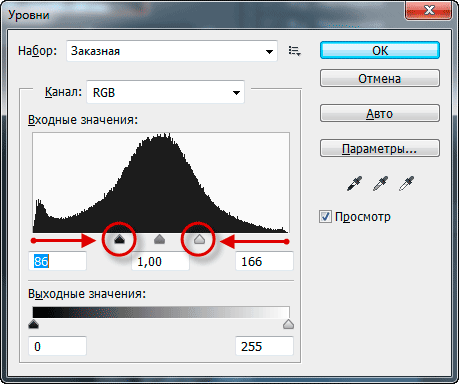Viewport: 459px width, 384px height.
Task: Open the preset options menu icon
Action: pyautogui.click(x=295, y=51)
